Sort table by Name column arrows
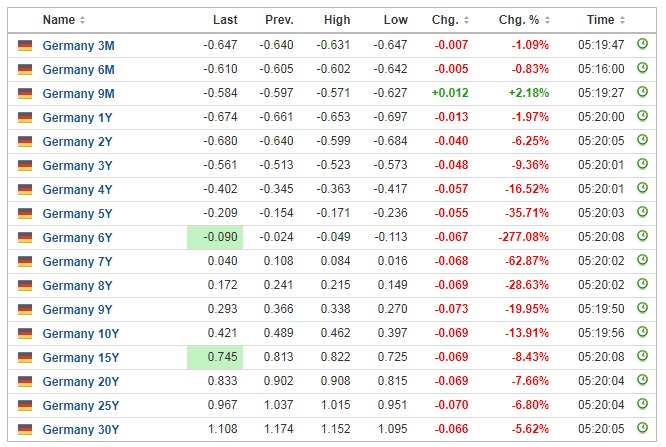This screenshot has height=447, width=666. (82, 20)
